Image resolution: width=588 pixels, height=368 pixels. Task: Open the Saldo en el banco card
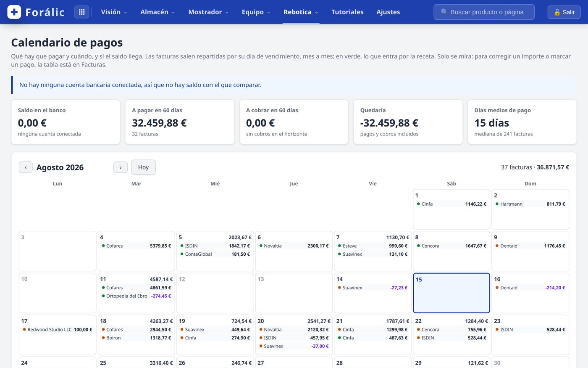66,122
